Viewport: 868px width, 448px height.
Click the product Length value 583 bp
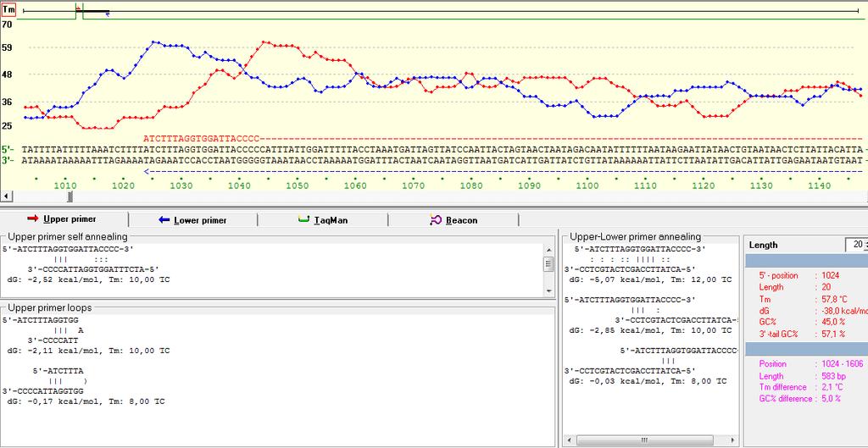tap(834, 376)
